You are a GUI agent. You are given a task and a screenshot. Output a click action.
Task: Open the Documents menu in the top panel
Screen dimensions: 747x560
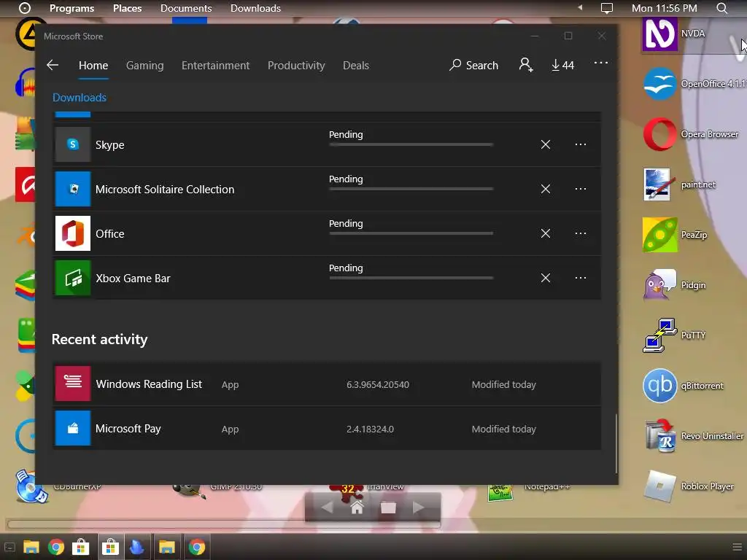click(x=186, y=8)
